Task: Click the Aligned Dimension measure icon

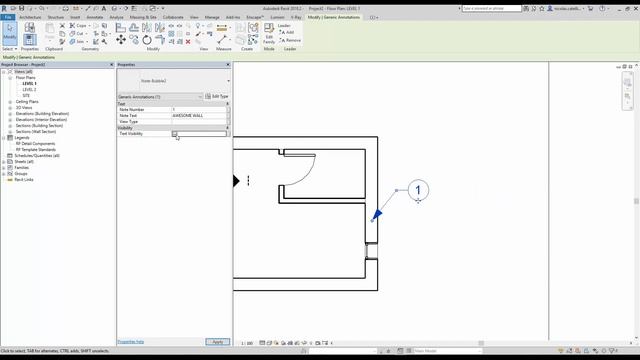Action: 222,28
